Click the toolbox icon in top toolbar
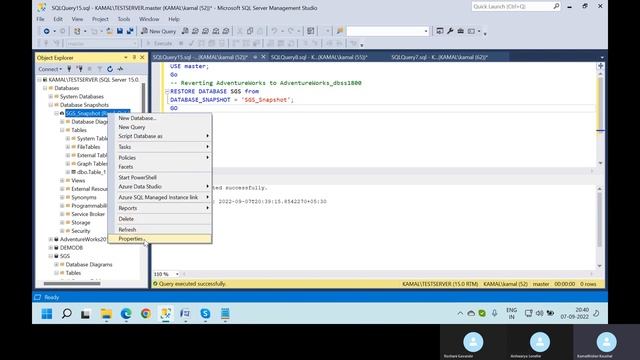 (x=460, y=31)
